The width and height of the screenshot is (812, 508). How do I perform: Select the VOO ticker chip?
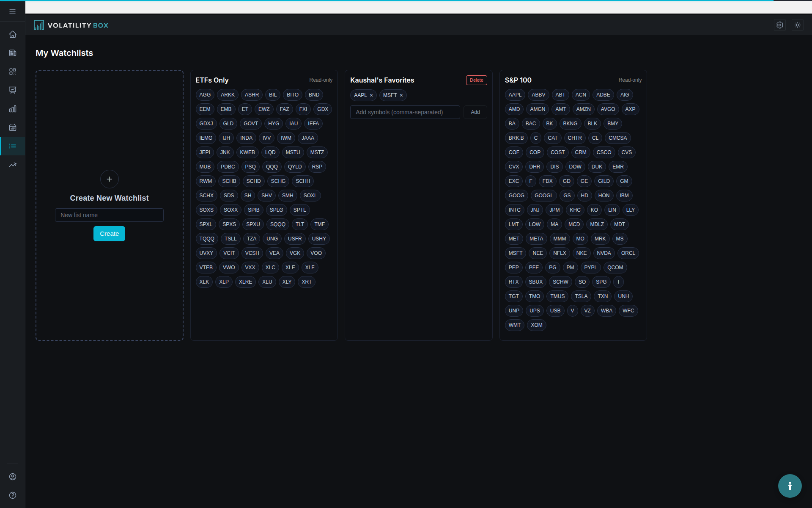[316, 253]
